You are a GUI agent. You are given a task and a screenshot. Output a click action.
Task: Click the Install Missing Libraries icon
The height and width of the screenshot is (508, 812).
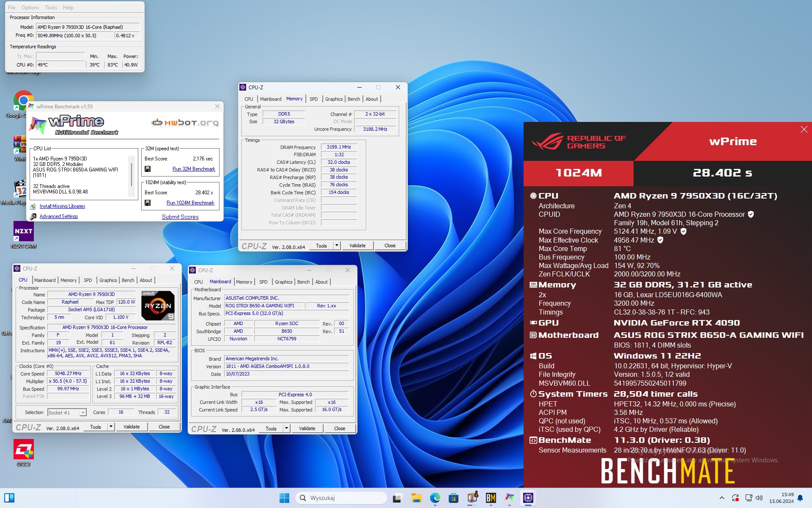click(x=33, y=206)
